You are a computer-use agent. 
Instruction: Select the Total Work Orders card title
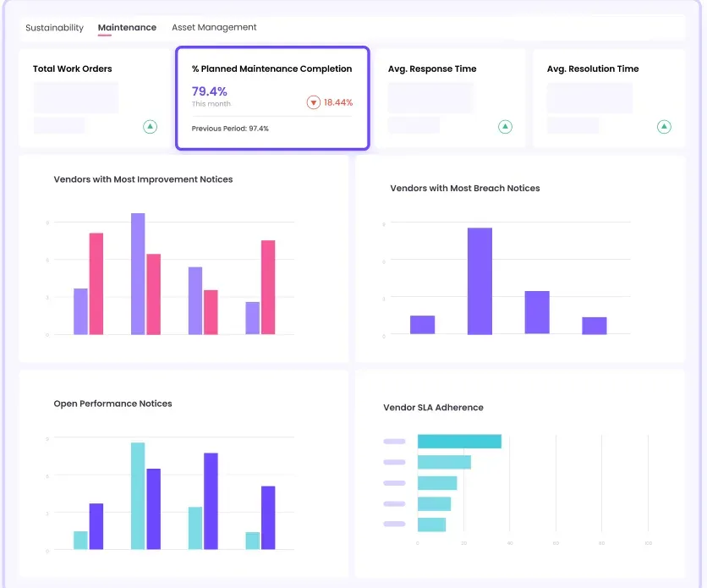72,69
